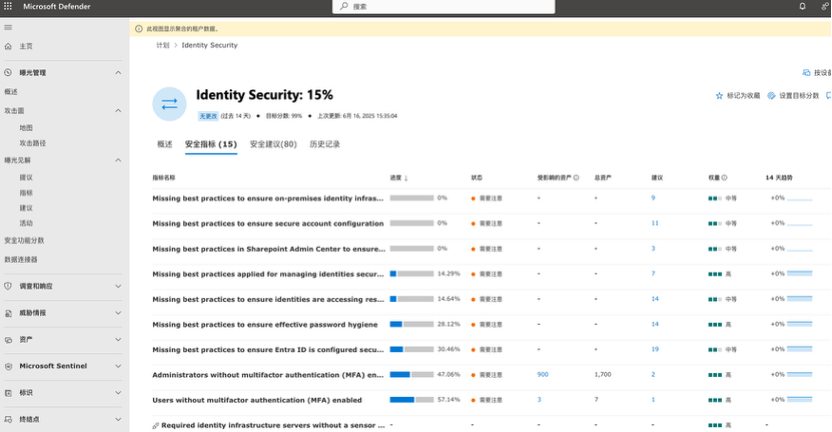Click the star icon to mark as favorite
Screen dimensions: 832x432
tap(719, 96)
